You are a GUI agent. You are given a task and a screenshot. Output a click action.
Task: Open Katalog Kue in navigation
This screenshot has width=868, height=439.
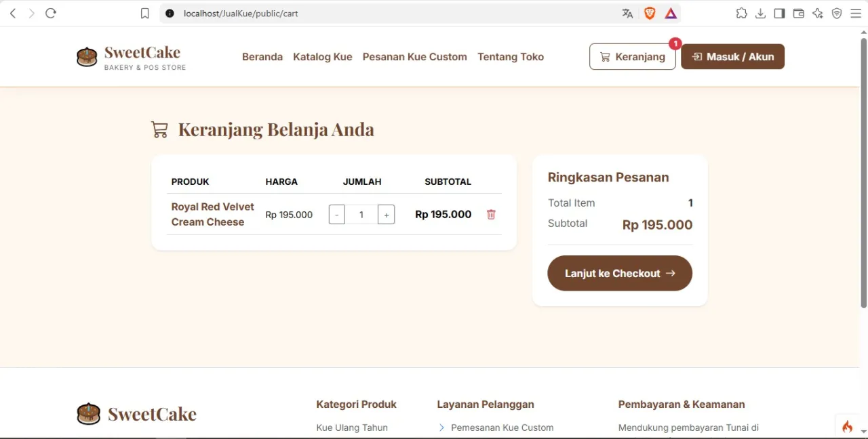[323, 57]
